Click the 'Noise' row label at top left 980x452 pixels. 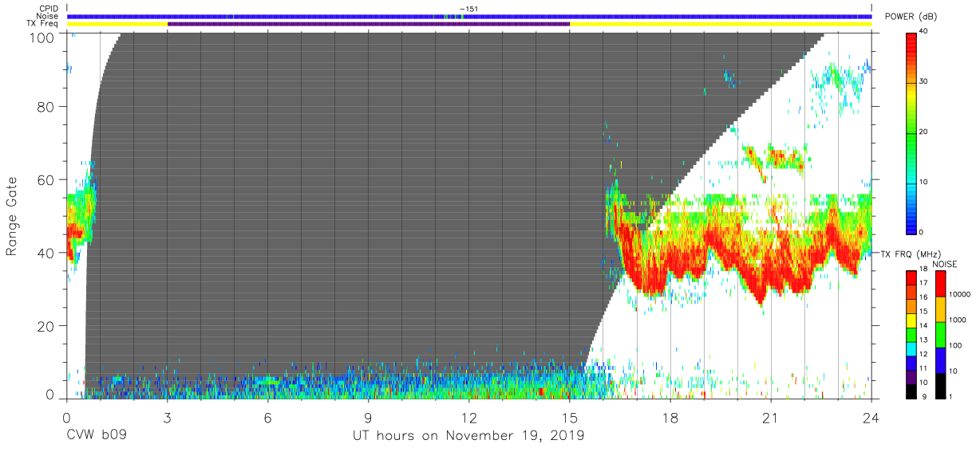(x=47, y=17)
